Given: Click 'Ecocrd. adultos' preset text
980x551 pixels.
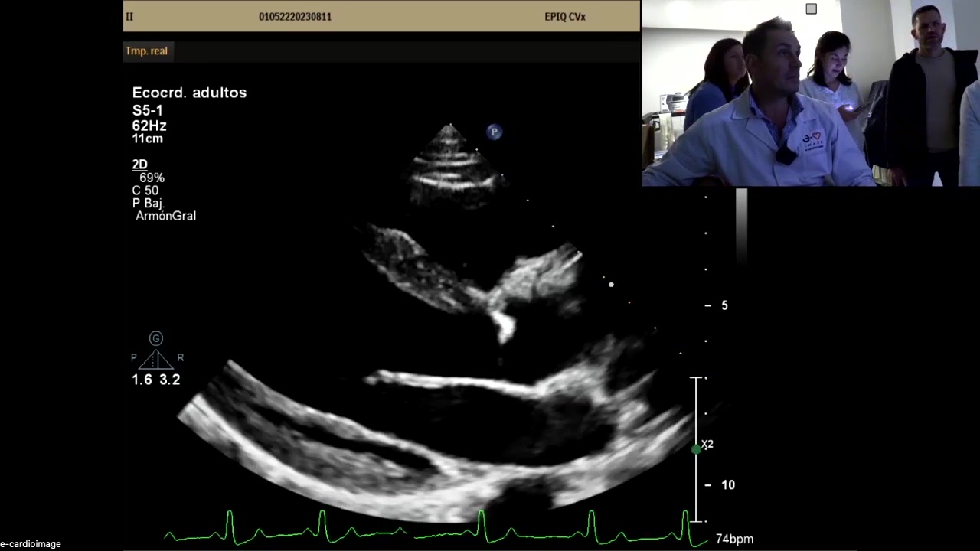Looking at the screenshot, I should point(189,93).
